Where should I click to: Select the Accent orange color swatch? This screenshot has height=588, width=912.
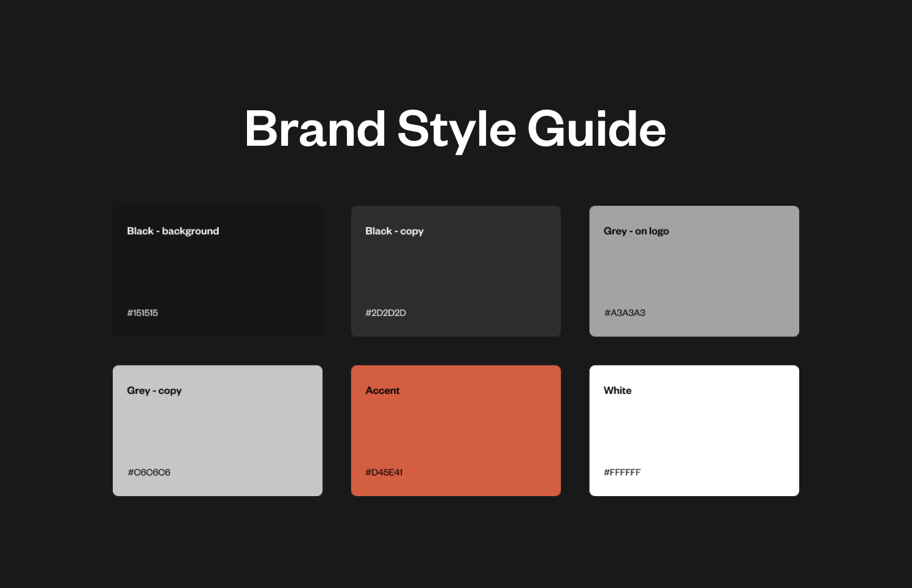(456, 431)
